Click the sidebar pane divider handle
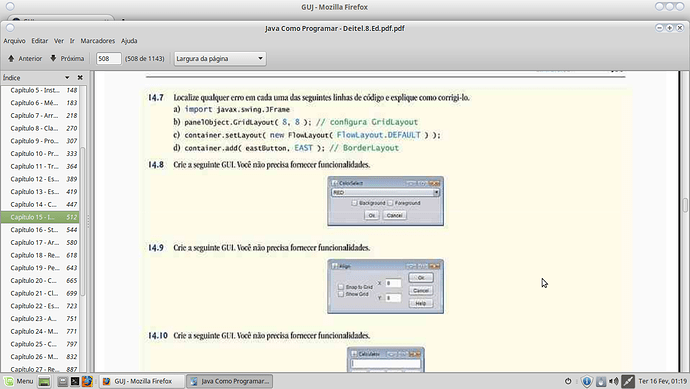Screen dimensions: 690x389 coord(88,221)
